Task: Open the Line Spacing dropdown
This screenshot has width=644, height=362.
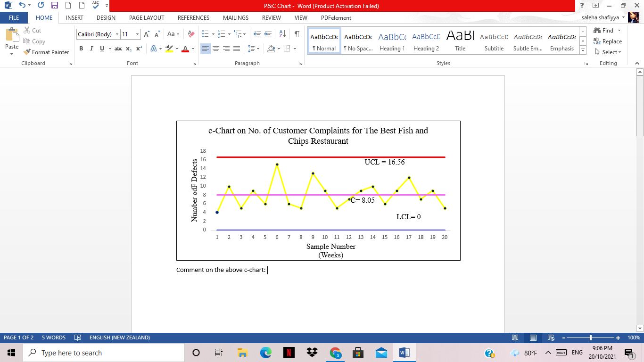Action: (x=253, y=49)
